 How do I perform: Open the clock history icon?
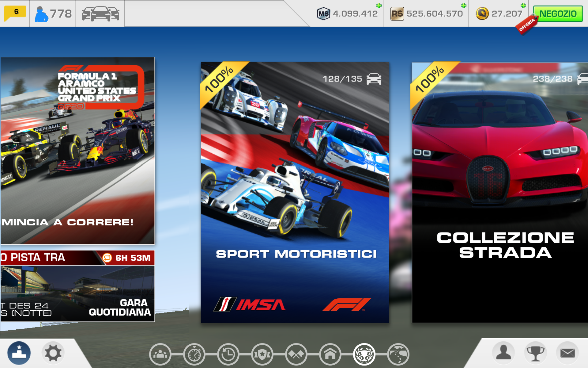click(x=228, y=355)
